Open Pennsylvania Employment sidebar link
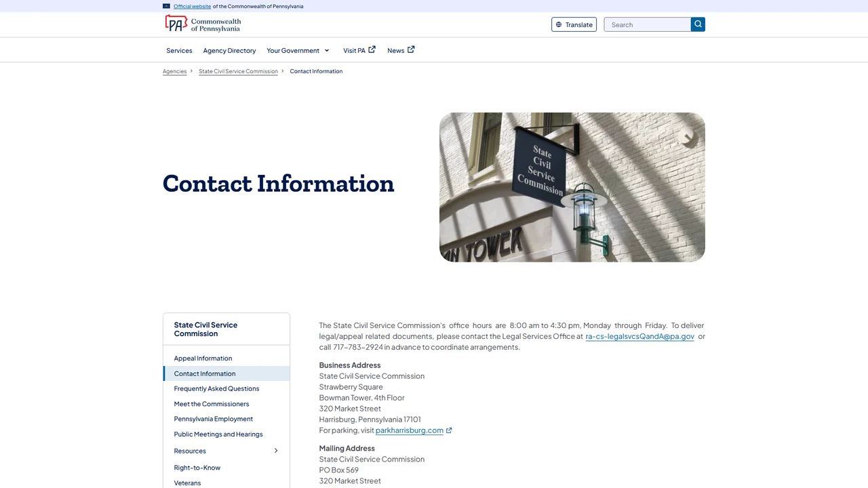Image resolution: width=868 pixels, height=488 pixels. (213, 419)
